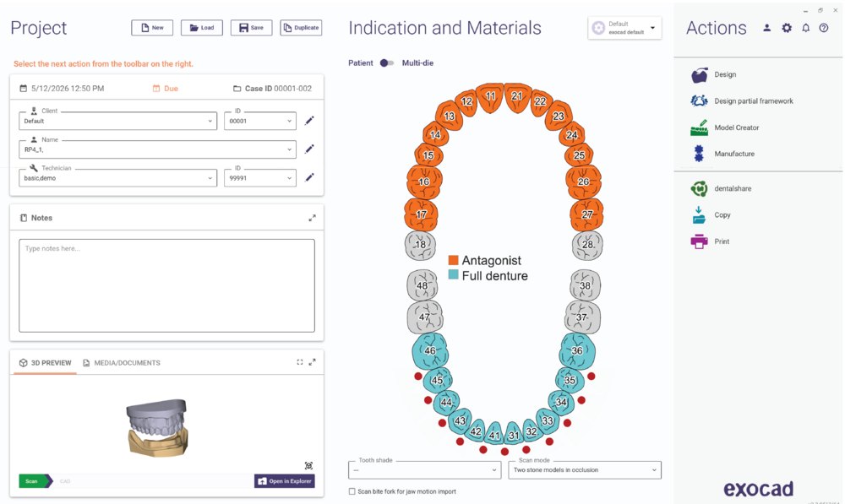
Task: Edit the patient Name with pencil icon
Action: (309, 149)
